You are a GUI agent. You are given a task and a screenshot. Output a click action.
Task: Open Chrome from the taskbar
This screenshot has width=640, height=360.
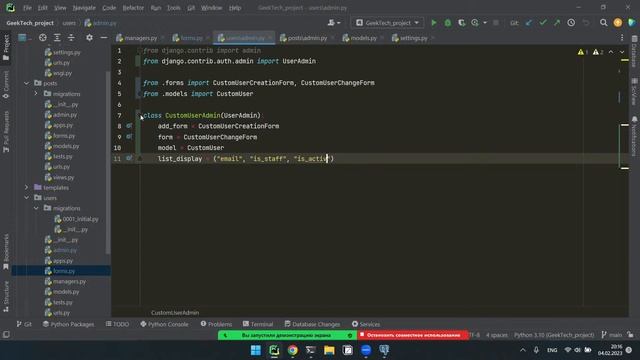pyautogui.click(x=292, y=350)
